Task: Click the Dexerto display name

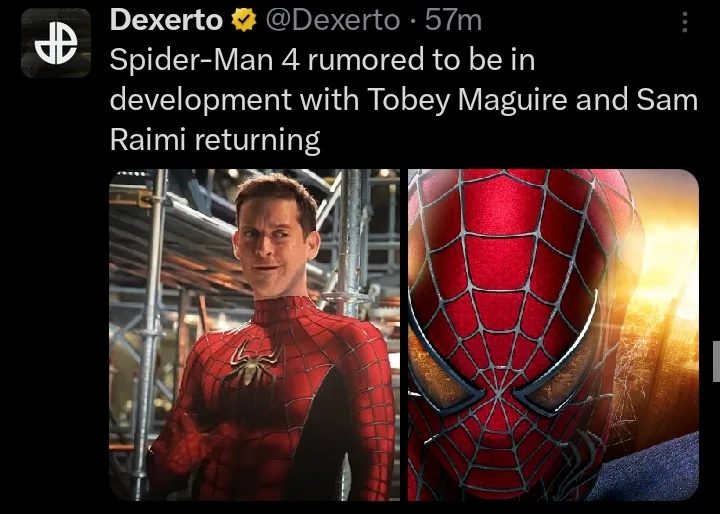Action: 166,20
